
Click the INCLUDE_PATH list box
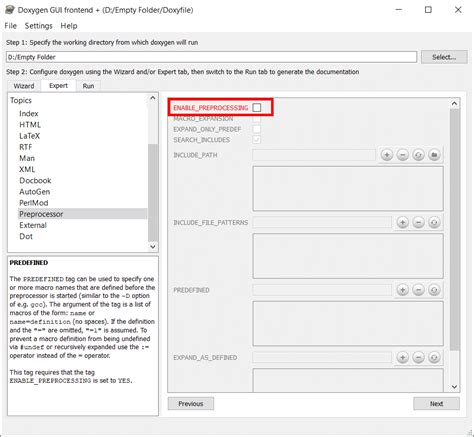348,189
